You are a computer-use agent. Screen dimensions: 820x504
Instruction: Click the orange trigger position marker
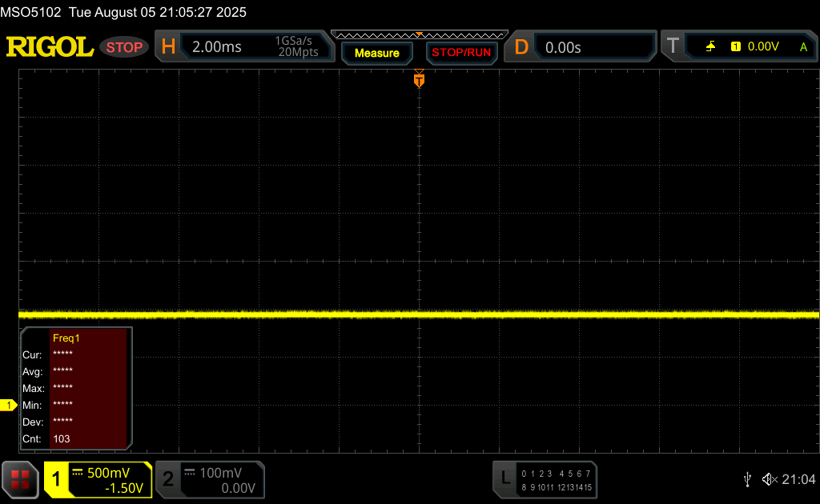click(x=418, y=79)
